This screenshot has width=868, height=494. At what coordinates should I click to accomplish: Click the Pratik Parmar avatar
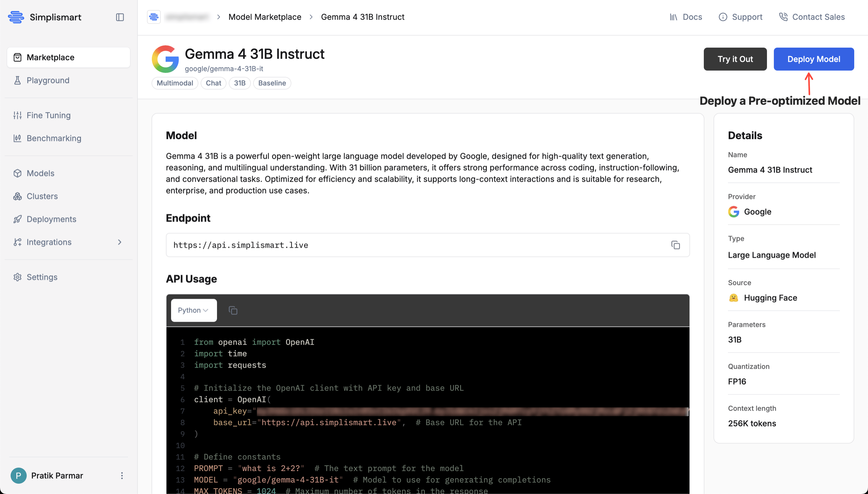[x=18, y=476]
